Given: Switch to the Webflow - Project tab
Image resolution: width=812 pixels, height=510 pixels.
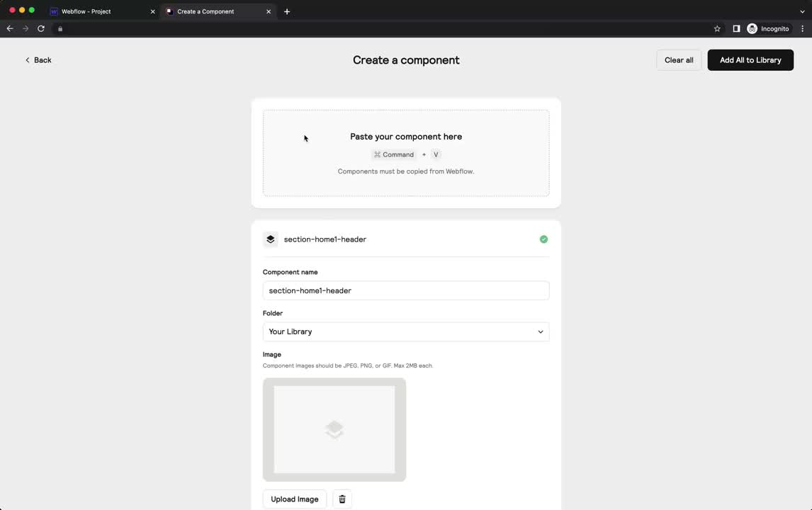Looking at the screenshot, I should tap(103, 11).
